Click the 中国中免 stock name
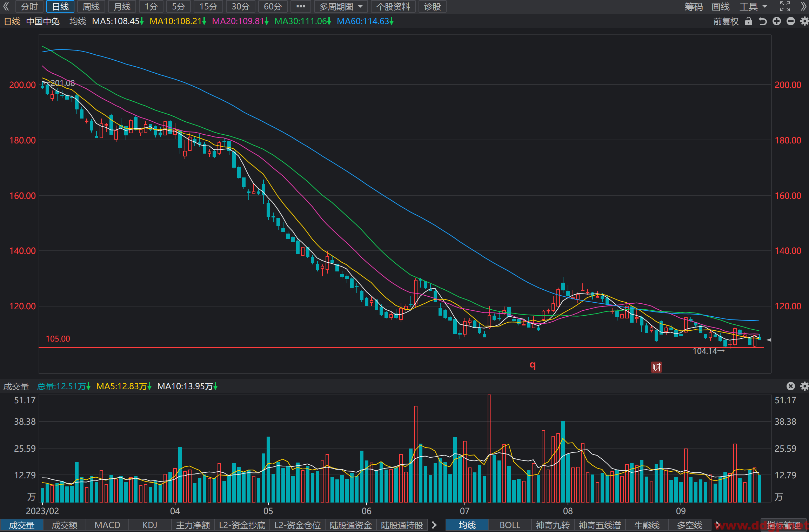Viewport: 809px width, 532px height. [x=43, y=21]
